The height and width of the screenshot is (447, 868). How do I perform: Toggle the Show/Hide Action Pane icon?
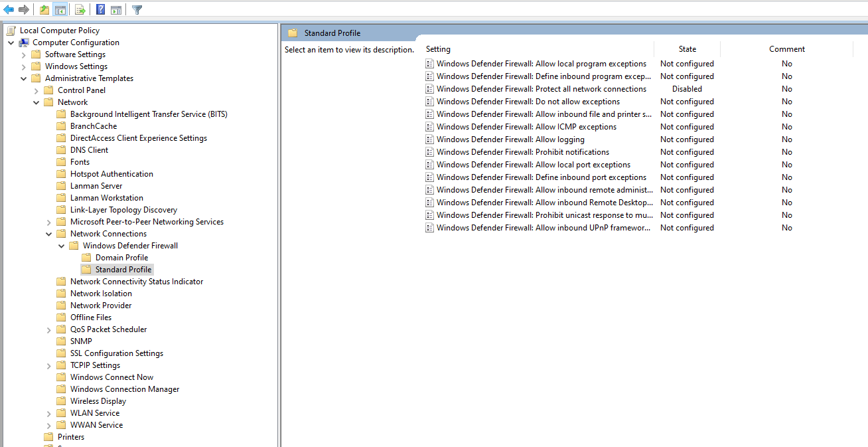[x=116, y=9]
